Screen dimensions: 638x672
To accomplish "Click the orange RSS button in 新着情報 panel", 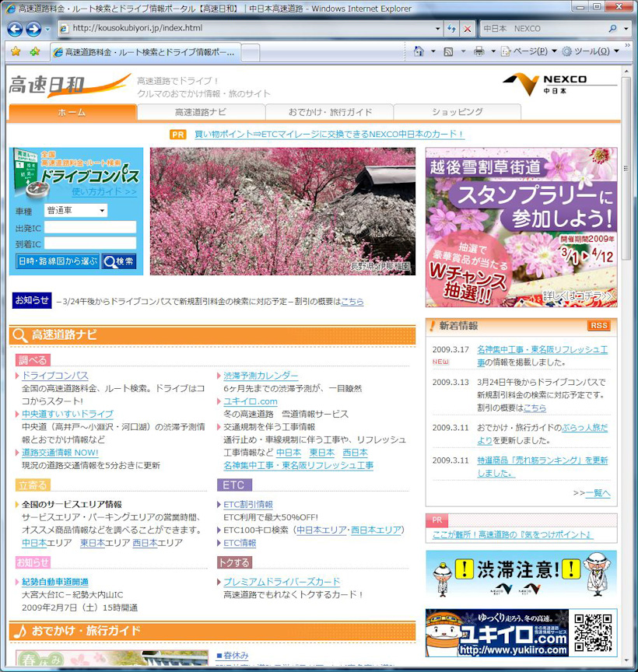I will tap(598, 326).
